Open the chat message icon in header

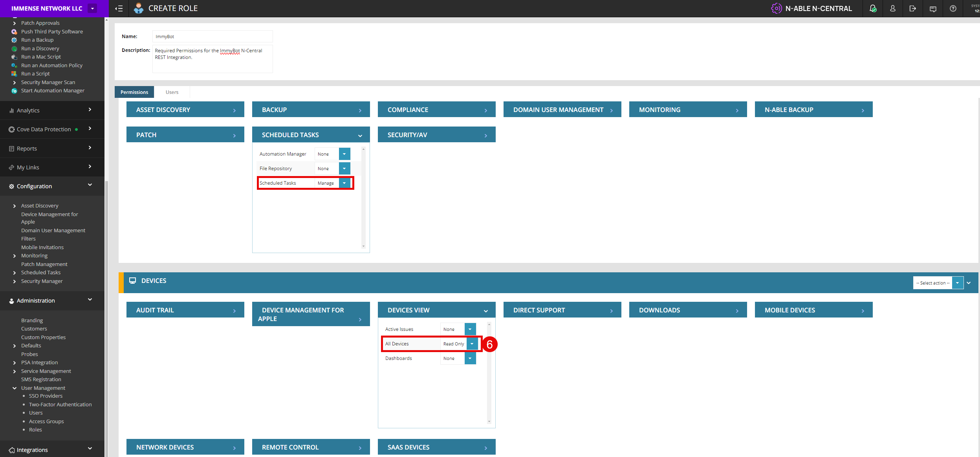[x=933, y=8]
